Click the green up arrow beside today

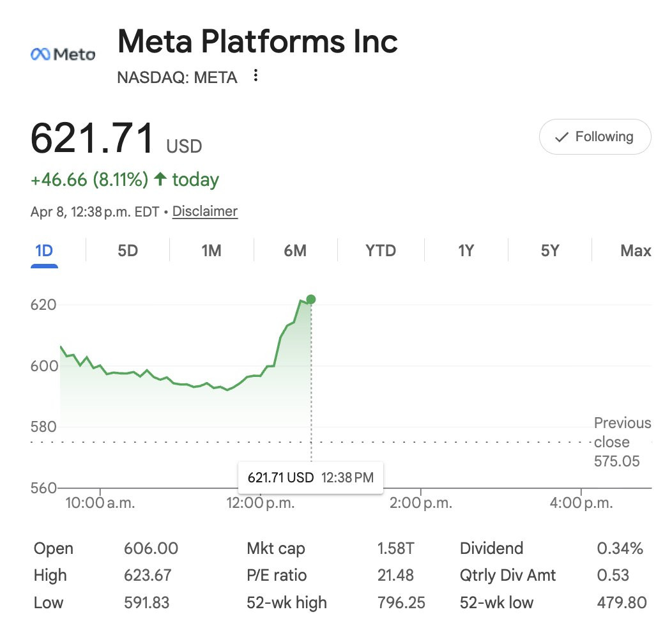(x=160, y=180)
